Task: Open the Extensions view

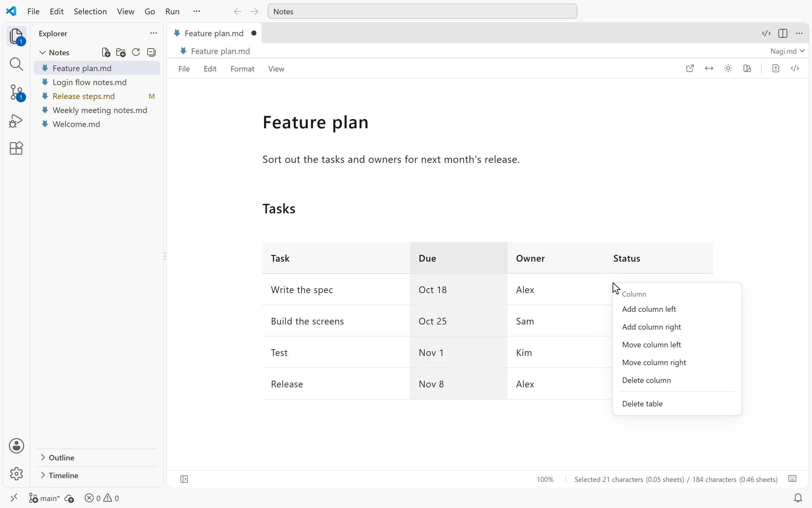Action: pos(17,148)
